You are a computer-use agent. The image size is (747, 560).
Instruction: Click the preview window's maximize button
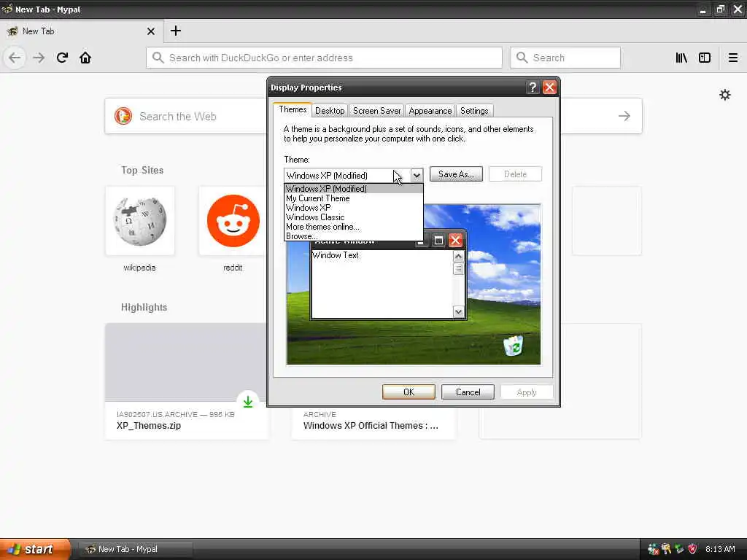pyautogui.click(x=438, y=241)
